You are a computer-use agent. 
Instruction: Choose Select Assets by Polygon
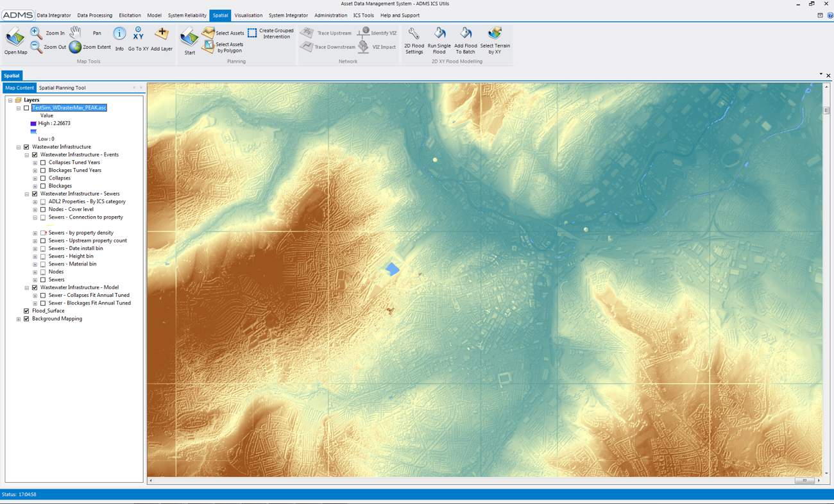(x=223, y=47)
